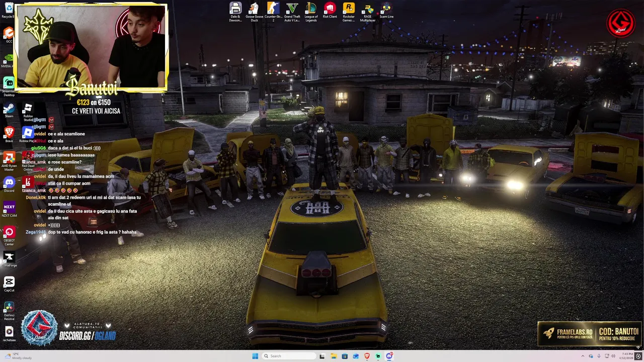The image size is (644, 362).
Task: Switch to Brave in the taskbar
Action: click(x=367, y=356)
